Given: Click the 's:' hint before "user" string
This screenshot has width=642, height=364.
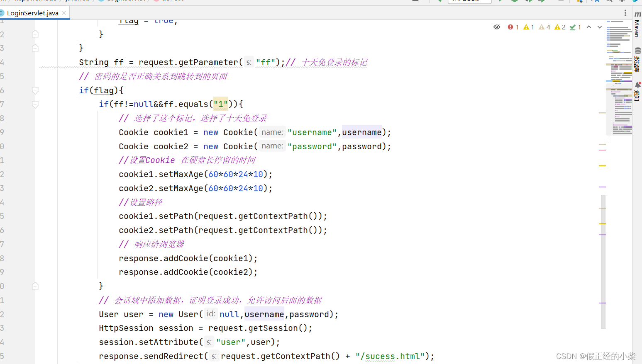Looking at the screenshot, I should point(209,342).
